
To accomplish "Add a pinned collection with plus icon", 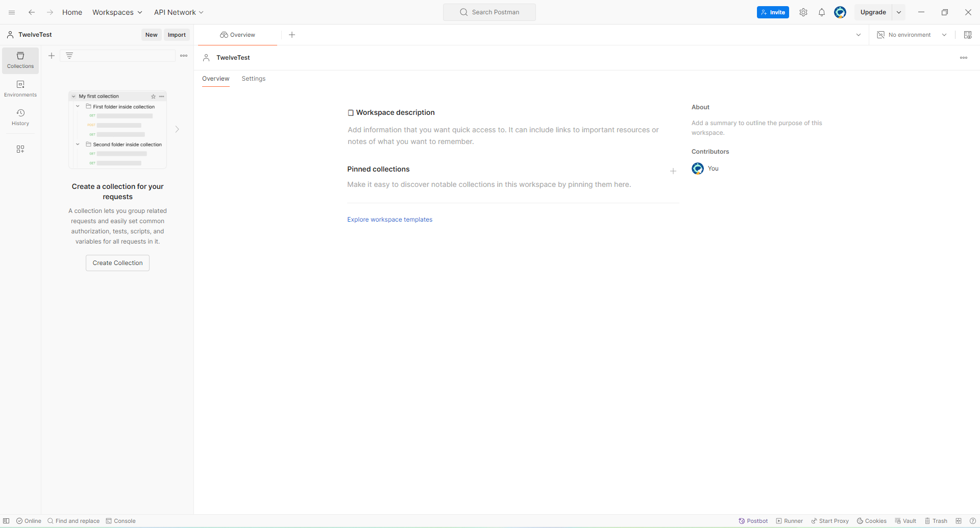I will pos(673,171).
